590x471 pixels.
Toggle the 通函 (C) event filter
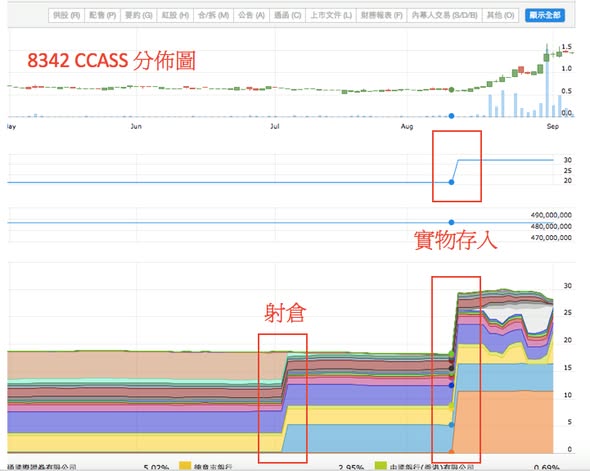tap(287, 15)
